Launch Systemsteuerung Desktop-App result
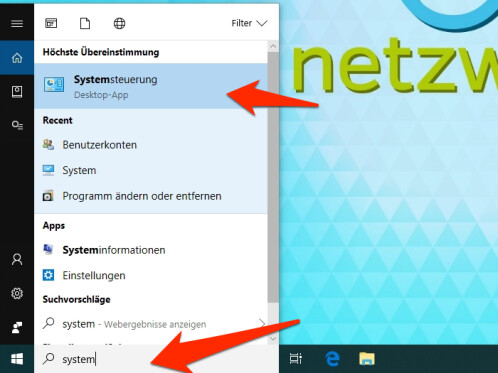Viewport: 498px width, 373px height. click(151, 86)
